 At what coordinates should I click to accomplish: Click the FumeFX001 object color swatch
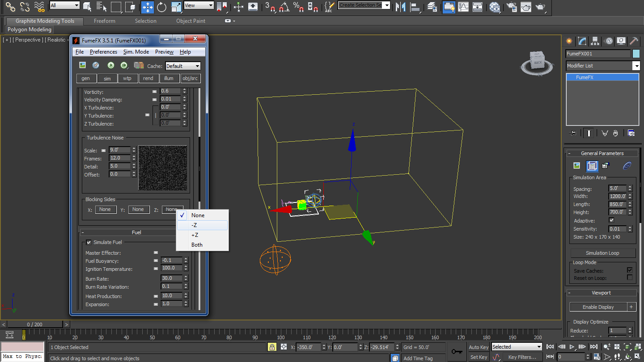[x=636, y=54]
